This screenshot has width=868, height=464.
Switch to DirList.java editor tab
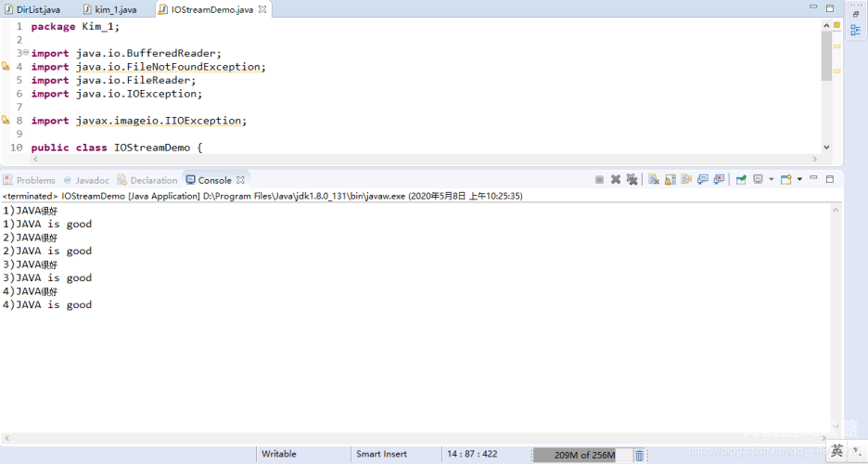[x=32, y=9]
